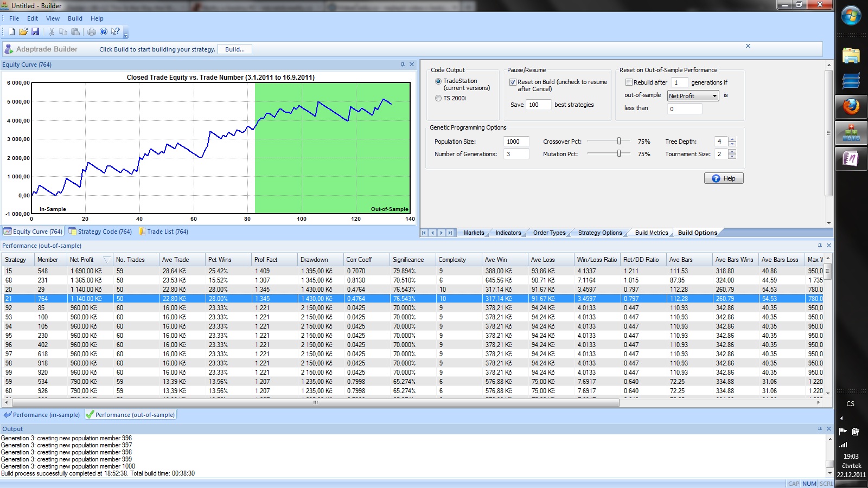Image resolution: width=868 pixels, height=488 pixels.
Task: Open the About icon with blue question mark
Action: pos(104,32)
